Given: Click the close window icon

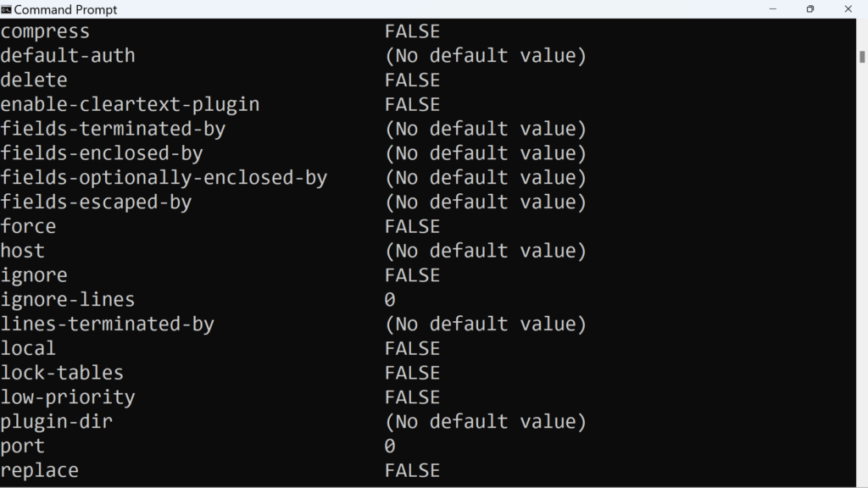Looking at the screenshot, I should (849, 9).
